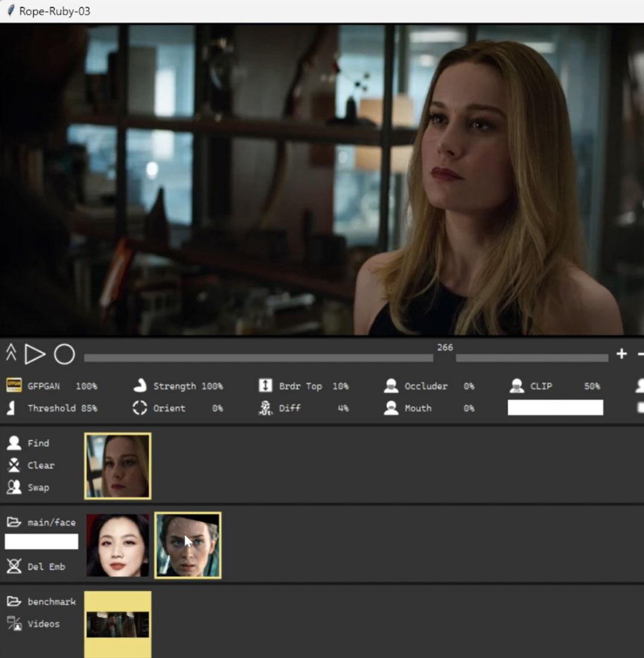The image size is (644, 658).
Task: Toggle the GFPGAN enhancer icon
Action: coord(14,386)
